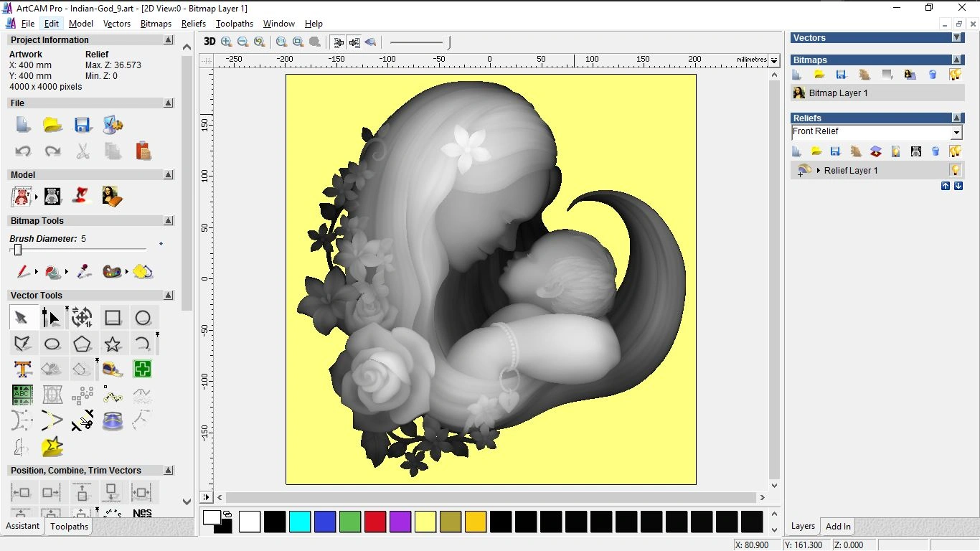Switch to 3D view
Screen dimensions: 980x551
209,42
